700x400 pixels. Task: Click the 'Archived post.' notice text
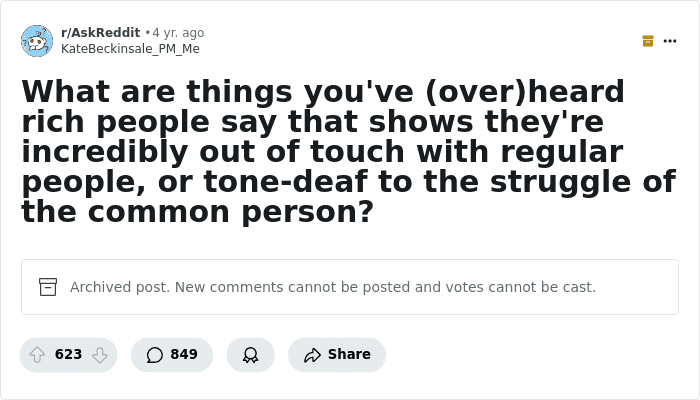tap(120, 287)
